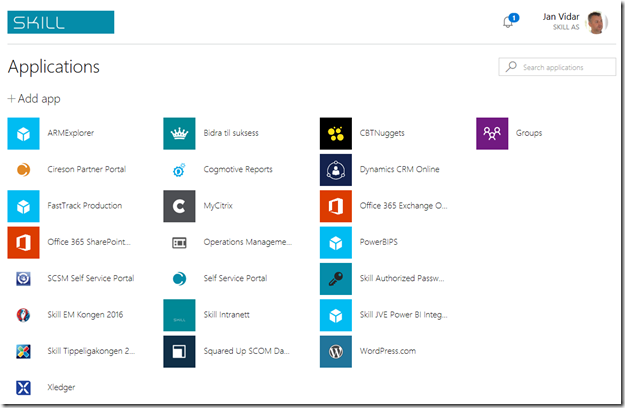This screenshot has width=625, height=408.
Task: Open the purple Groups icon
Action: click(492, 133)
